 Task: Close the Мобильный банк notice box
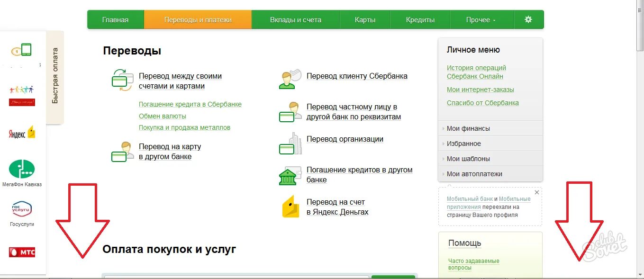tap(537, 192)
